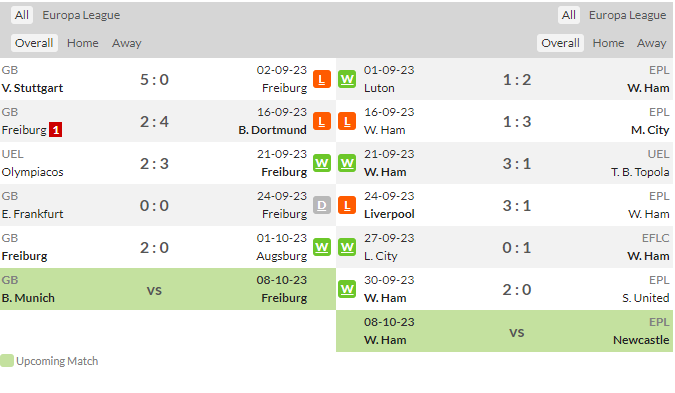Image resolution: width=675 pixels, height=393 pixels.
Task: Click loss badge for Stuttgart vs Freiburg match
Action: pos(322,79)
